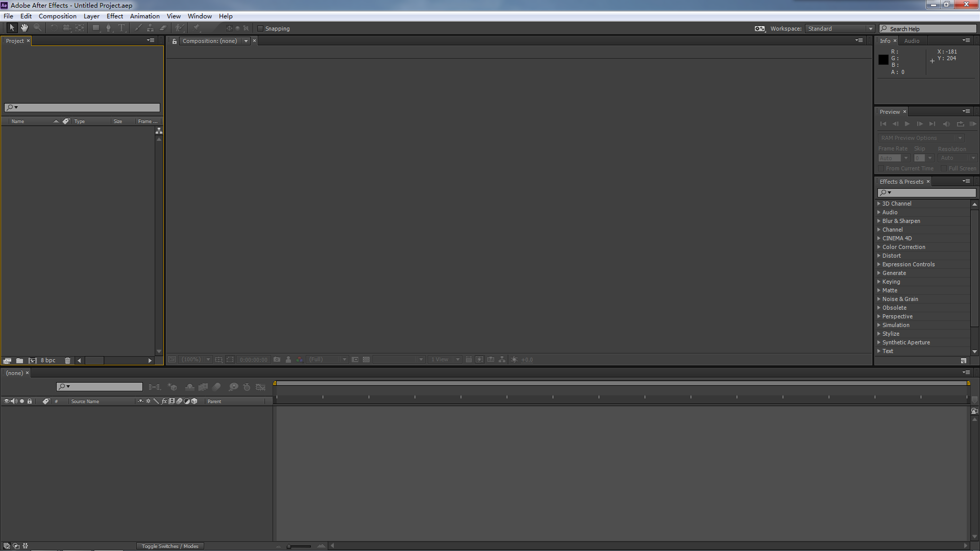Open the Animation menu
This screenshot has height=551, width=980.
[x=144, y=16]
